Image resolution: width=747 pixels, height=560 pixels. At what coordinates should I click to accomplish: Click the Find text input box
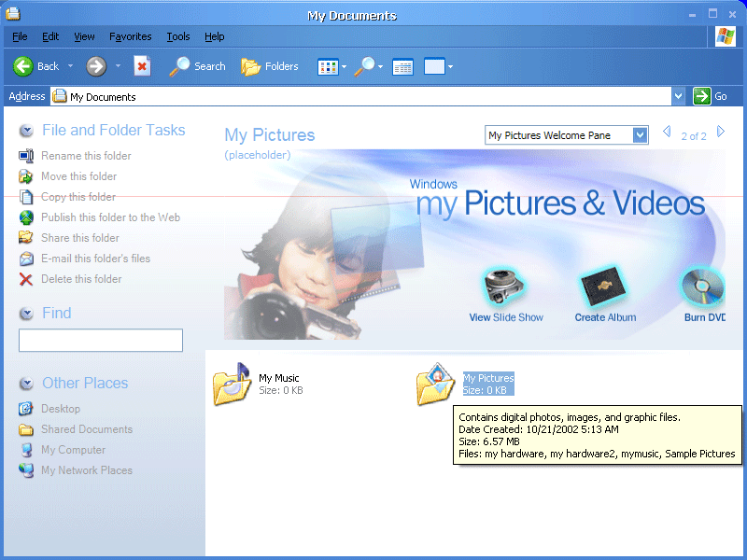tap(101, 341)
